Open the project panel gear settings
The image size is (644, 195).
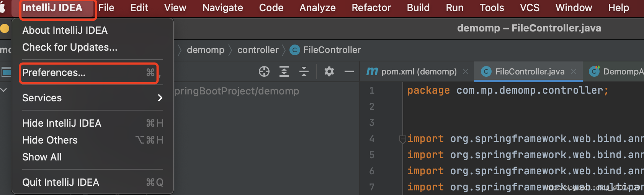click(x=329, y=71)
